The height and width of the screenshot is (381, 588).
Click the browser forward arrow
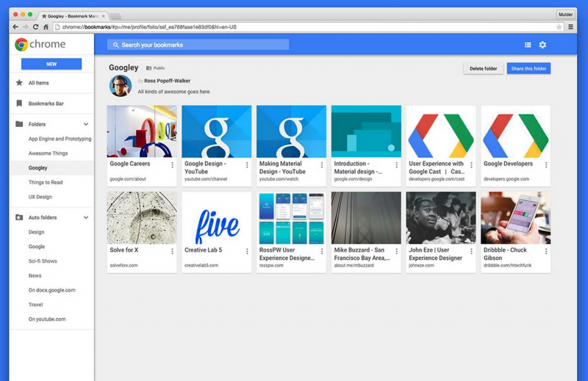(26, 27)
